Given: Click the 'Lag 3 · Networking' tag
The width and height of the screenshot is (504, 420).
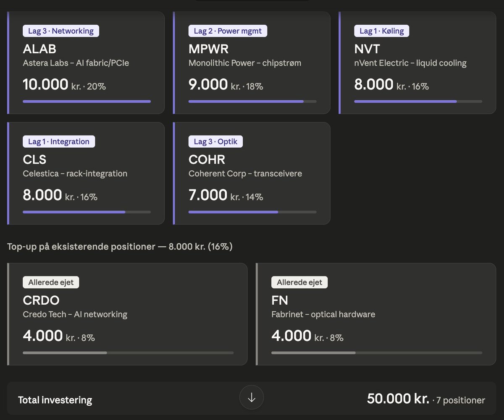Looking at the screenshot, I should click(x=61, y=31).
